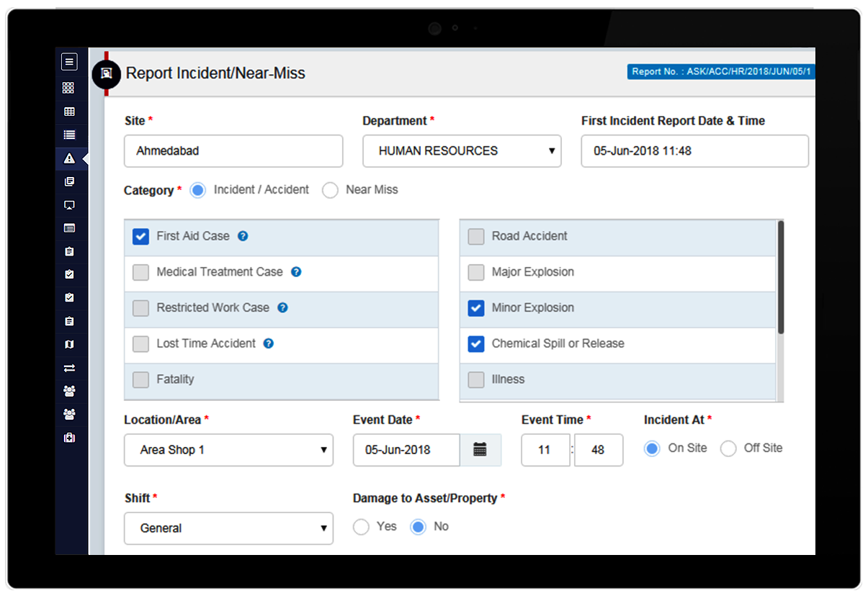This screenshot has width=868, height=596.
Task: Open the list view sidebar icon
Action: [69, 135]
